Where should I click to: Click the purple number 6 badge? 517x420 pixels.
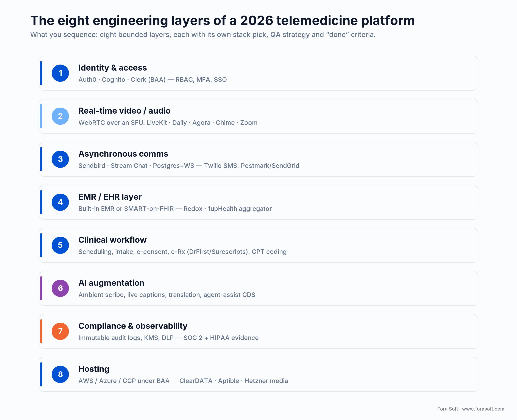coord(60,288)
